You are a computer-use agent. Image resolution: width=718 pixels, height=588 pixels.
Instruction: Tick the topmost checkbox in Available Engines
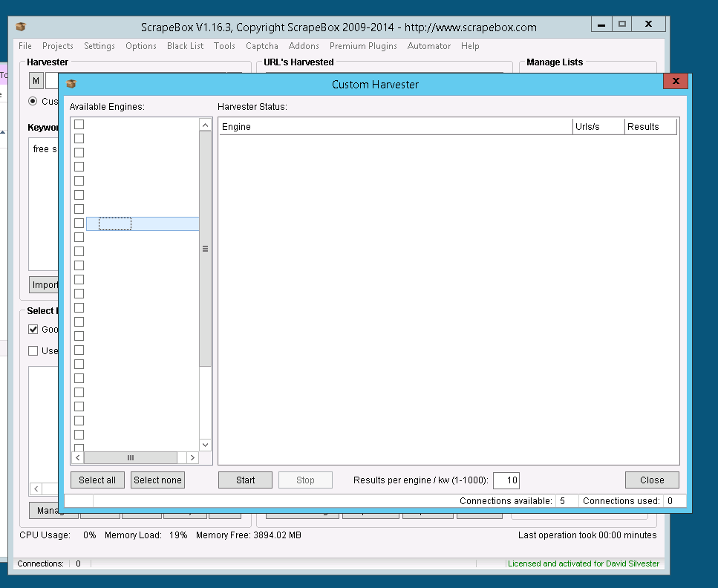pos(79,124)
